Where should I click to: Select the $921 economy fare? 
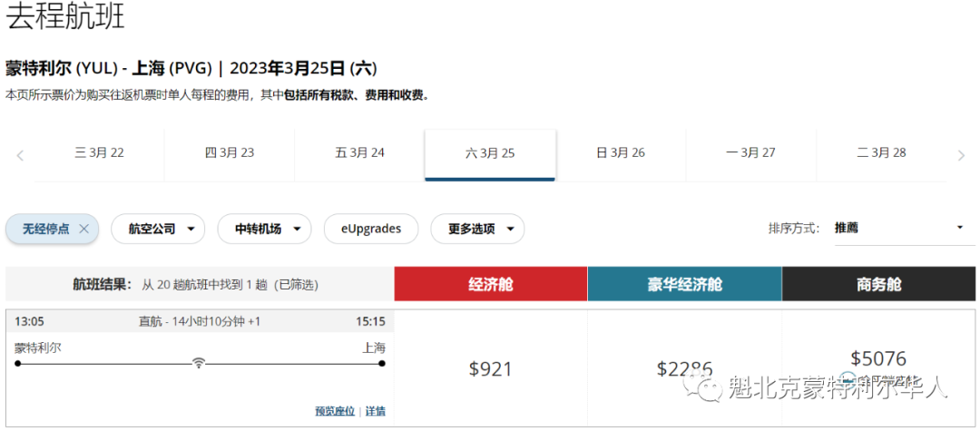pos(491,368)
